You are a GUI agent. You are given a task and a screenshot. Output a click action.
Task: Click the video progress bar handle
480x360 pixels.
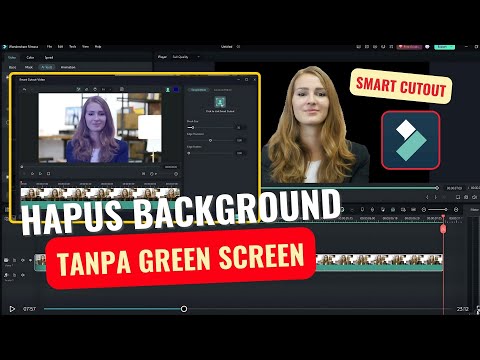point(184,309)
